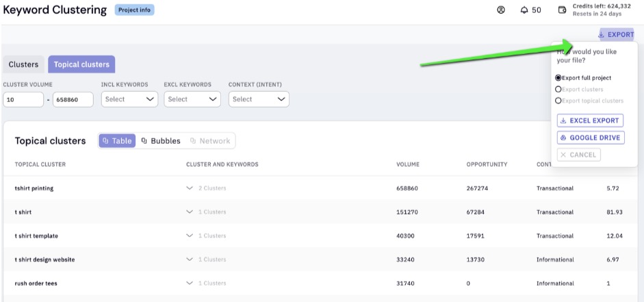Open notifications bell showing 50
This screenshot has height=302, width=644.
click(530, 10)
